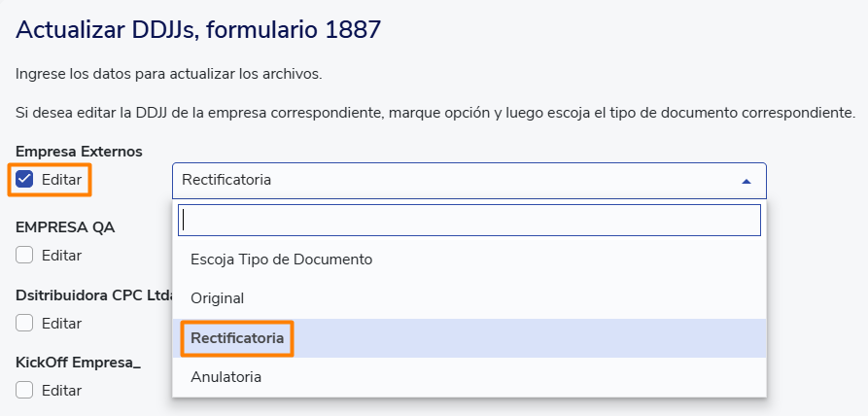
Task: Click the Editar label text for Dsitribuidora CPC
Action: click(x=61, y=323)
